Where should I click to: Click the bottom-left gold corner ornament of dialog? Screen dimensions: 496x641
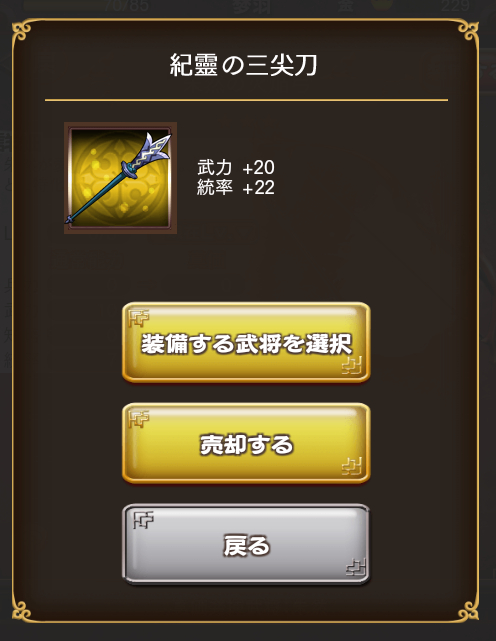[21, 610]
